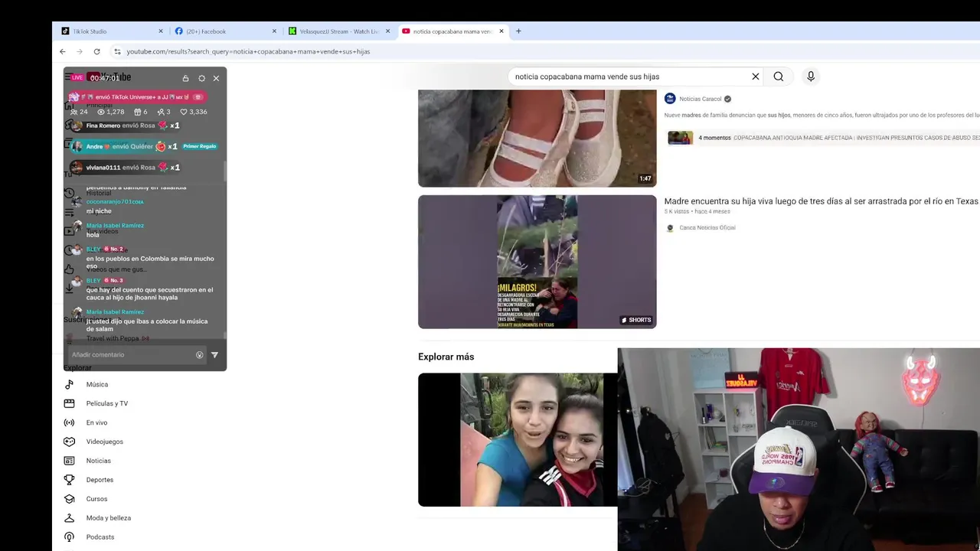Close the VelasquezJJ Stream tab

pos(387,31)
